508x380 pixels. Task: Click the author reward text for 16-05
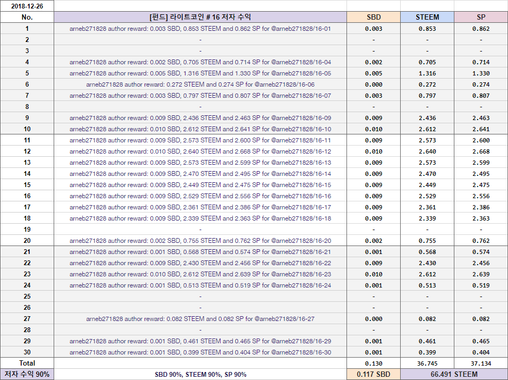tap(200, 73)
